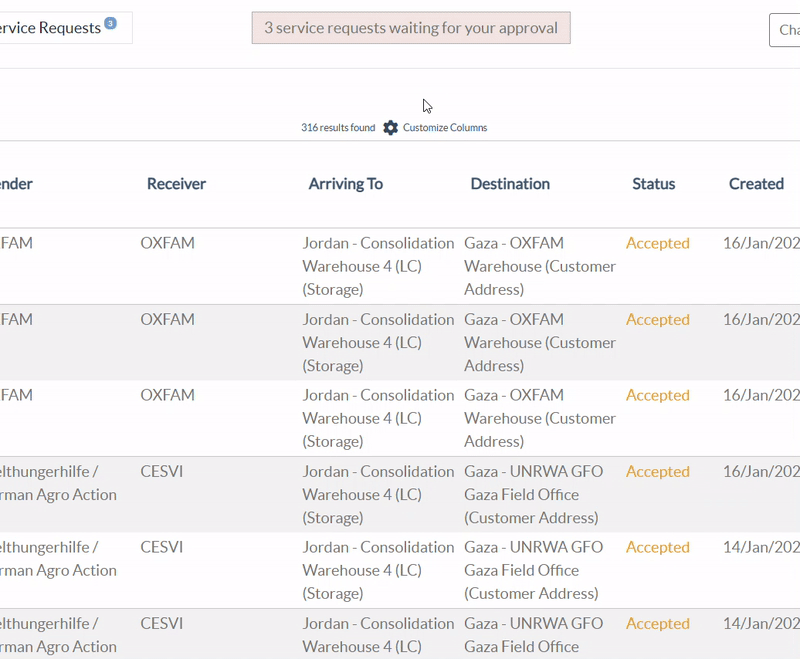Image resolution: width=800 pixels, height=659 pixels.
Task: Click the notification badge on Service Requests
Action: coord(110,23)
